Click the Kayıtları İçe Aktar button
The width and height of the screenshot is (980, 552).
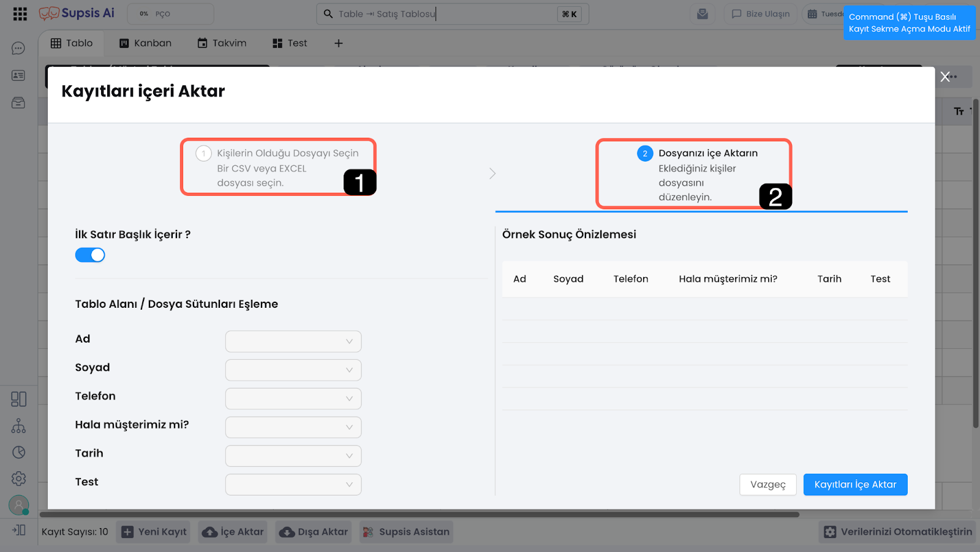tap(855, 485)
